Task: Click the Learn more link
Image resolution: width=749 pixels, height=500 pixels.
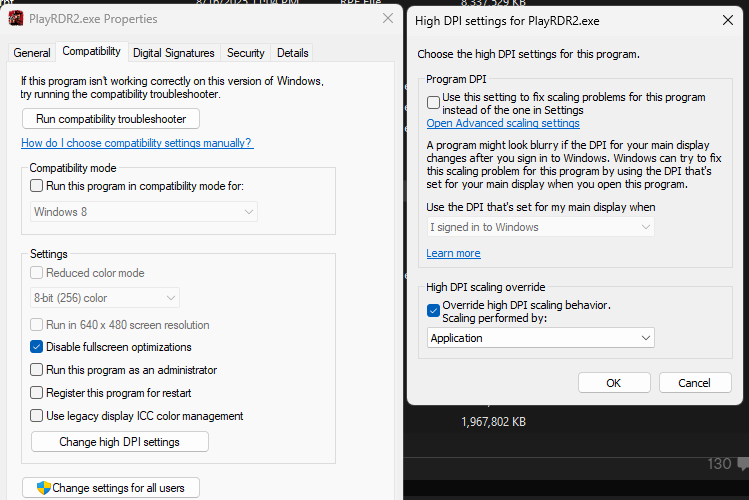Action: pyautogui.click(x=453, y=253)
